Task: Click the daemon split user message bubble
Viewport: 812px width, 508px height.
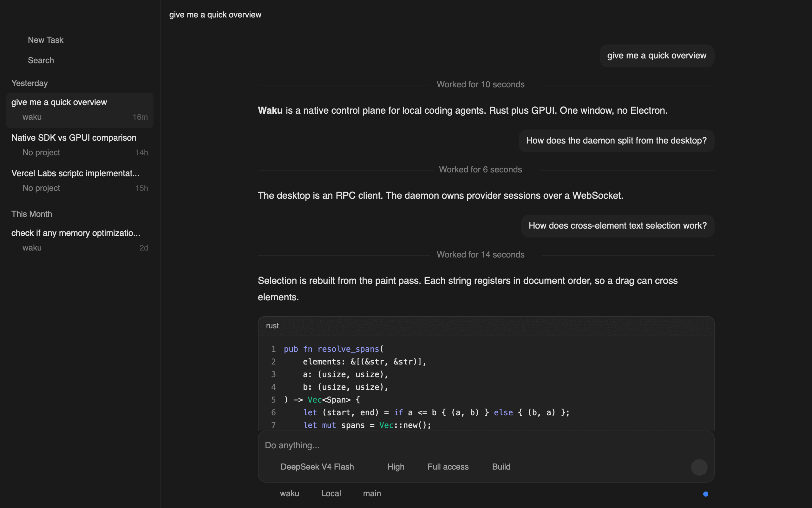Action: pos(616,141)
